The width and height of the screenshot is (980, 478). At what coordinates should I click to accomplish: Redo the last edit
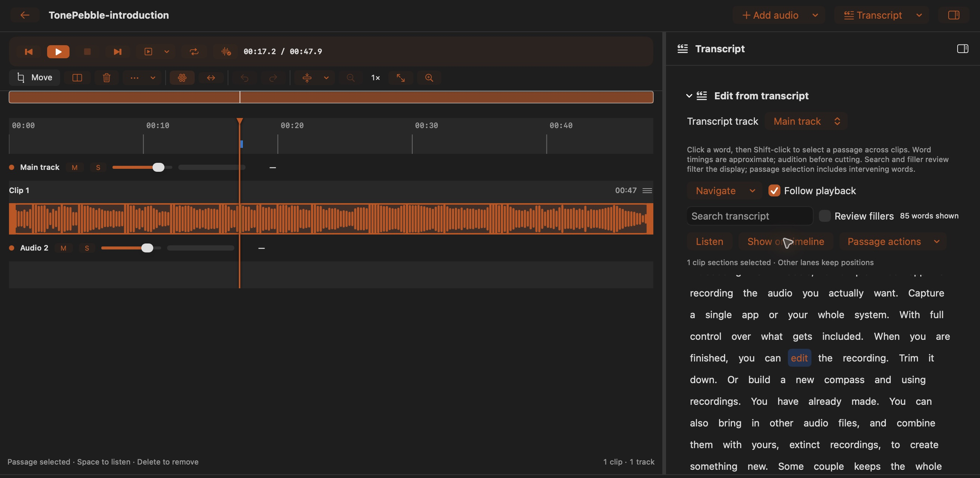[x=273, y=78]
